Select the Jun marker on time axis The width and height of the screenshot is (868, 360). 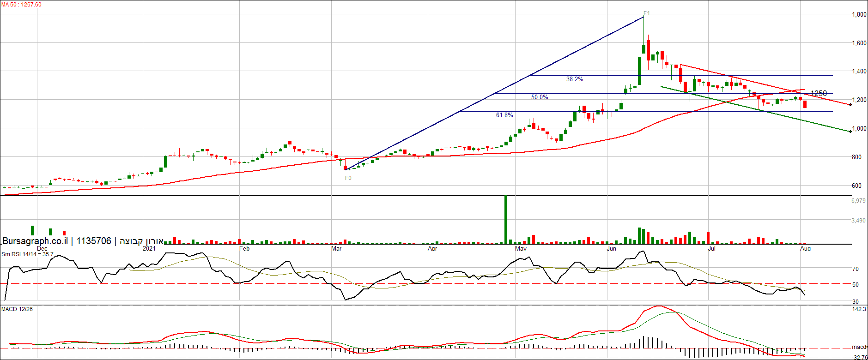[611, 249]
